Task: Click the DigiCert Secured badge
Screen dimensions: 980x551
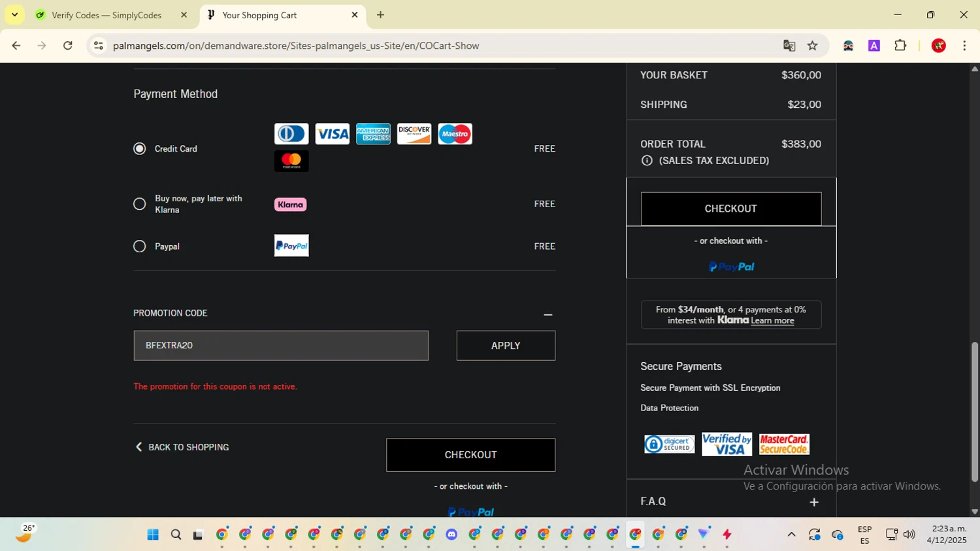Action: (x=670, y=444)
